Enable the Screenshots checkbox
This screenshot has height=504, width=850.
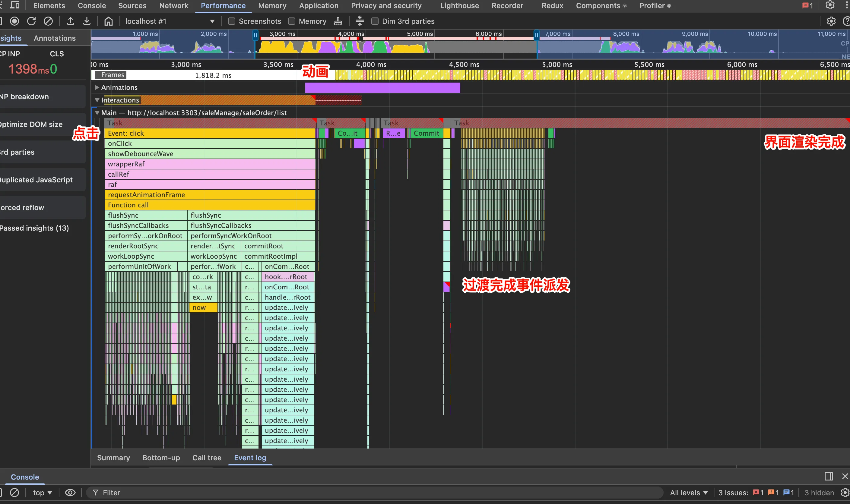[x=232, y=21]
